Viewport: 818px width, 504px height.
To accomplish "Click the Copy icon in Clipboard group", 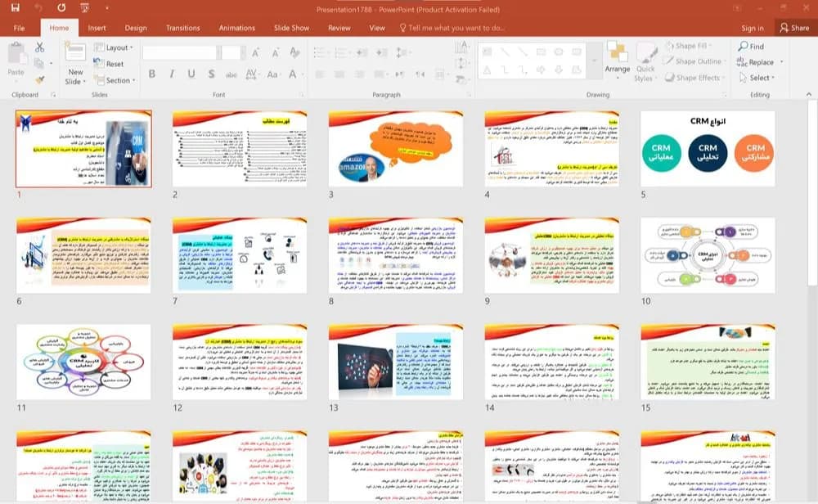I will click(x=38, y=64).
